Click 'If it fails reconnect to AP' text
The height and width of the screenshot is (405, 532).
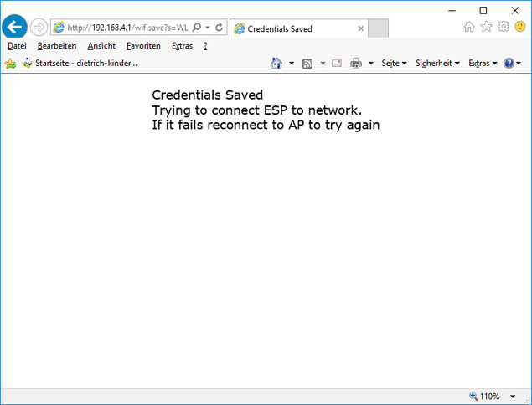[x=228, y=125]
